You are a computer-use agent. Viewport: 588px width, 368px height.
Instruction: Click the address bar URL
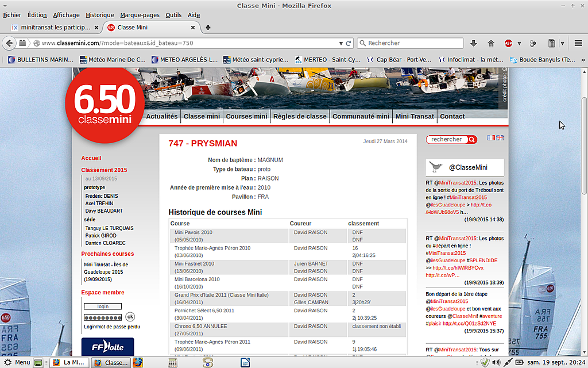pyautogui.click(x=117, y=43)
